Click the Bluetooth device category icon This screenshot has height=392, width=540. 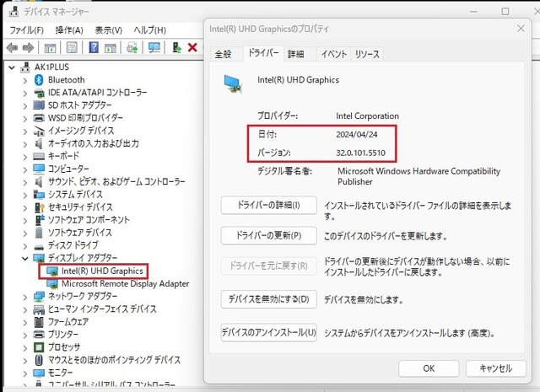(39, 80)
